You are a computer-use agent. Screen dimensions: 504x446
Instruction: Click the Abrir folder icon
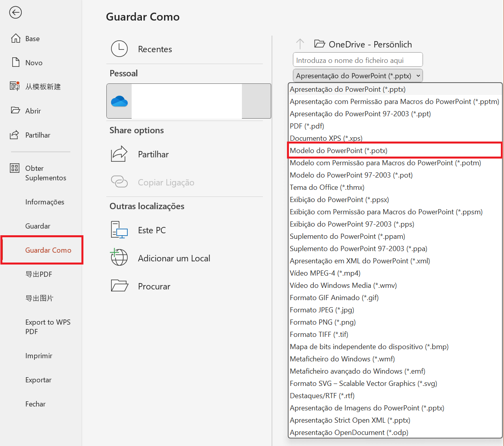pos(15,110)
